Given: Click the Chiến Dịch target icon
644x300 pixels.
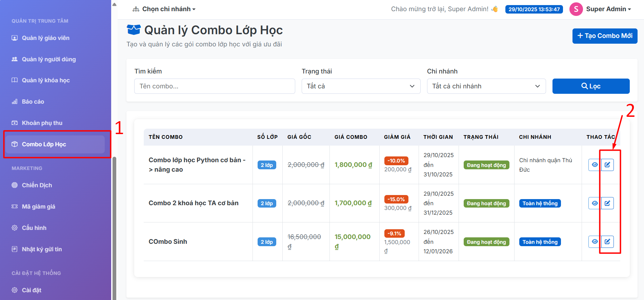Looking at the screenshot, I should click(x=15, y=185).
